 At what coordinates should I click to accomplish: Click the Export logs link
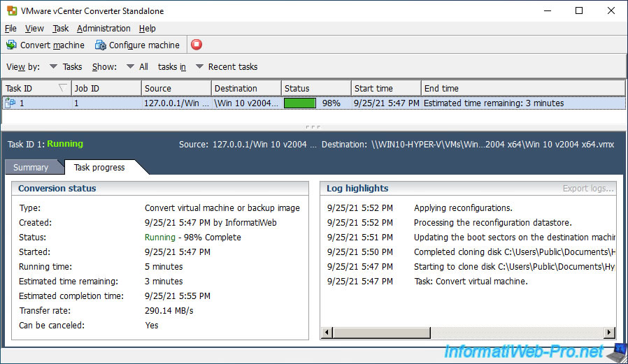click(x=588, y=189)
